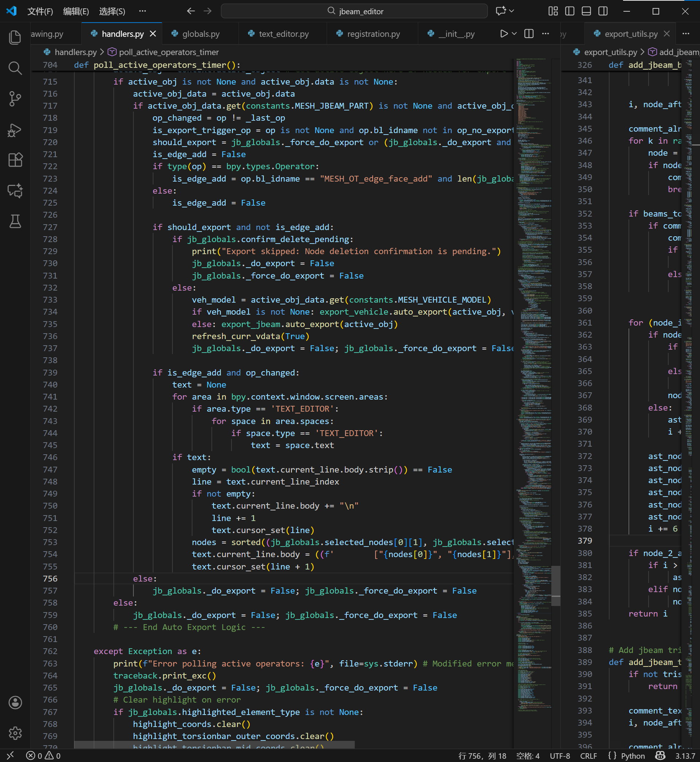Viewport: 700px width, 762px height.
Task: Open the Search view icon
Action: point(15,68)
